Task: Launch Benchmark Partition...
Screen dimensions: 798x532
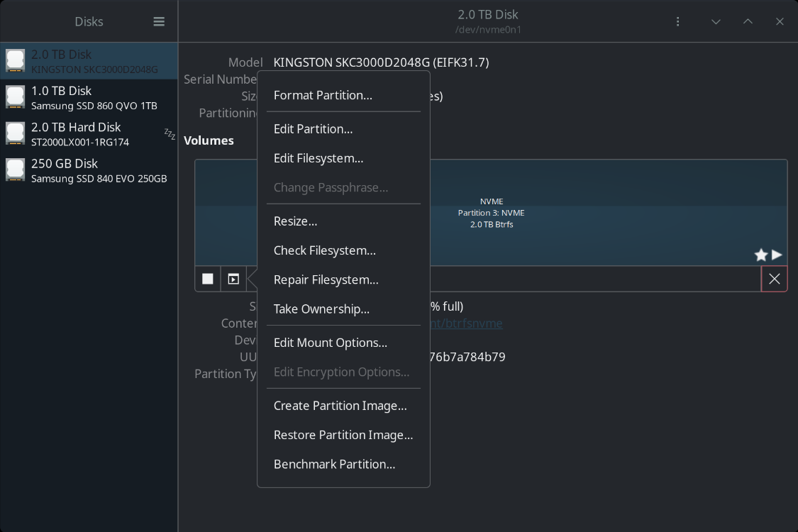Action: tap(343, 465)
